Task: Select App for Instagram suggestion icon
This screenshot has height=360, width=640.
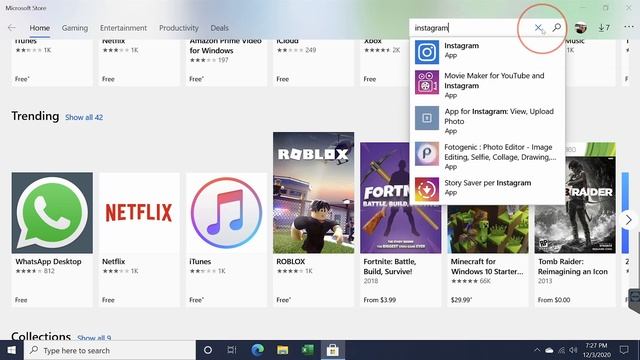Action: point(427,118)
